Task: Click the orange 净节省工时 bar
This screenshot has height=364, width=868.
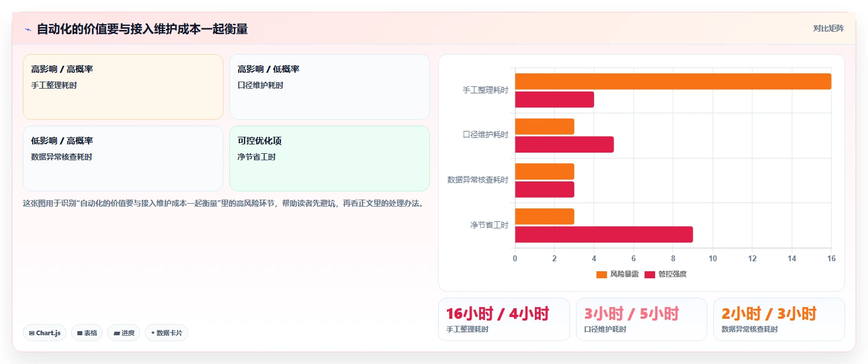Action: 544,217
